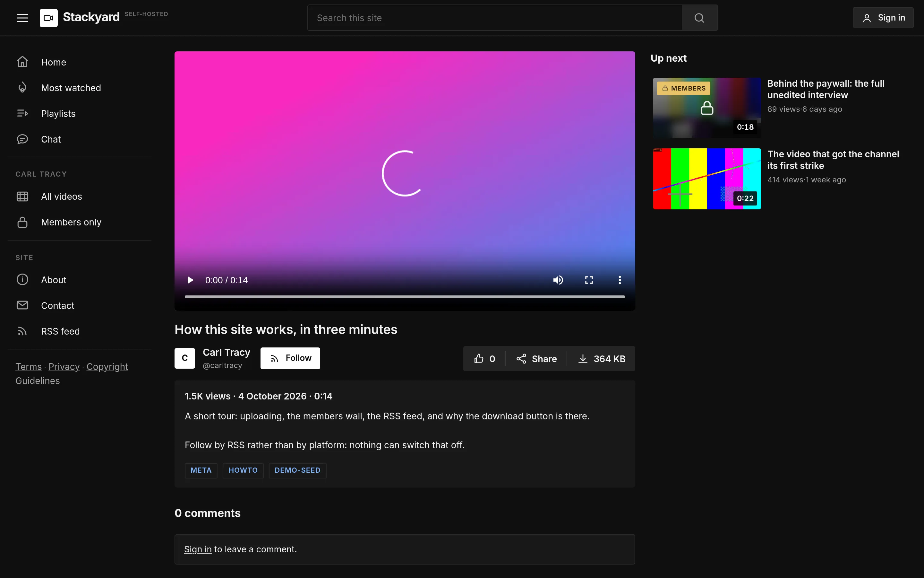Click the search magnifier button
Viewport: 924px width, 578px height.
click(699, 18)
